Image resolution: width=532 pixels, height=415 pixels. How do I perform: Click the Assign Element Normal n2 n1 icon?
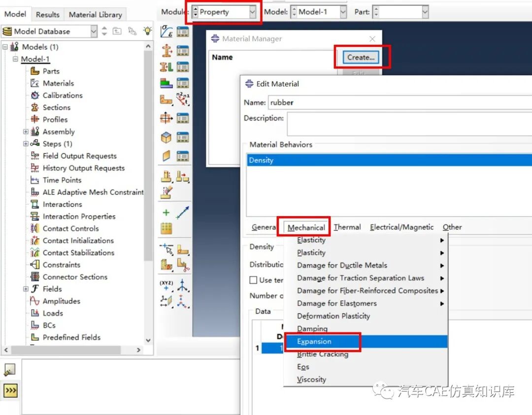(183, 98)
